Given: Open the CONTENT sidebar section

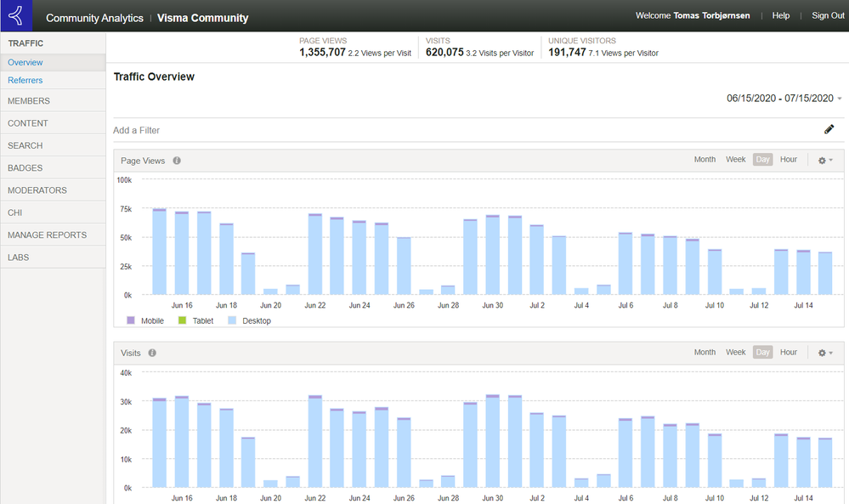Looking at the screenshot, I should tap(53, 123).
